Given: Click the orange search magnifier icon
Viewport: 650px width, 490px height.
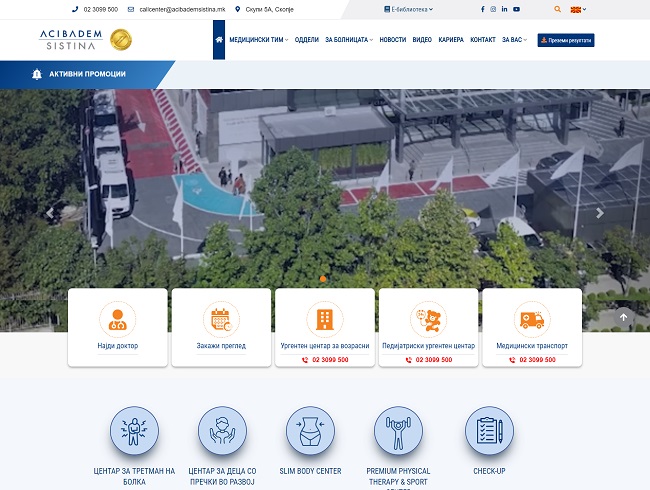Looking at the screenshot, I should [558, 9].
